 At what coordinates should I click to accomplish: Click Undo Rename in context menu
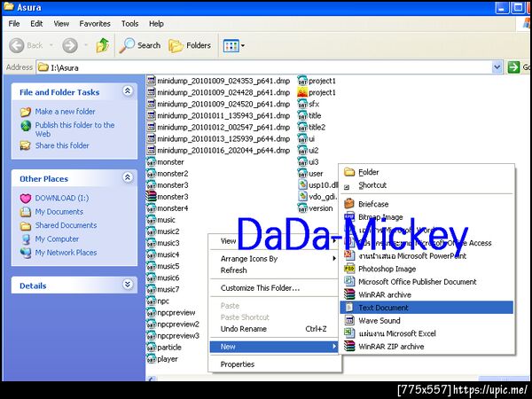click(274, 328)
